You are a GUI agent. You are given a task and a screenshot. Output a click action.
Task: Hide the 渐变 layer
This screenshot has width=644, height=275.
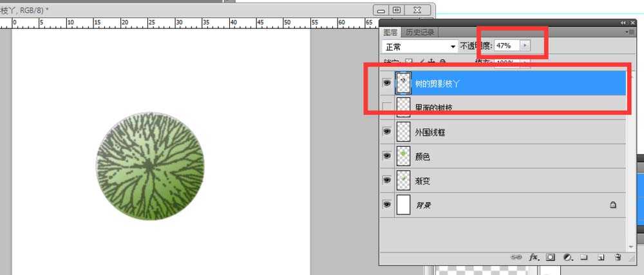386,180
